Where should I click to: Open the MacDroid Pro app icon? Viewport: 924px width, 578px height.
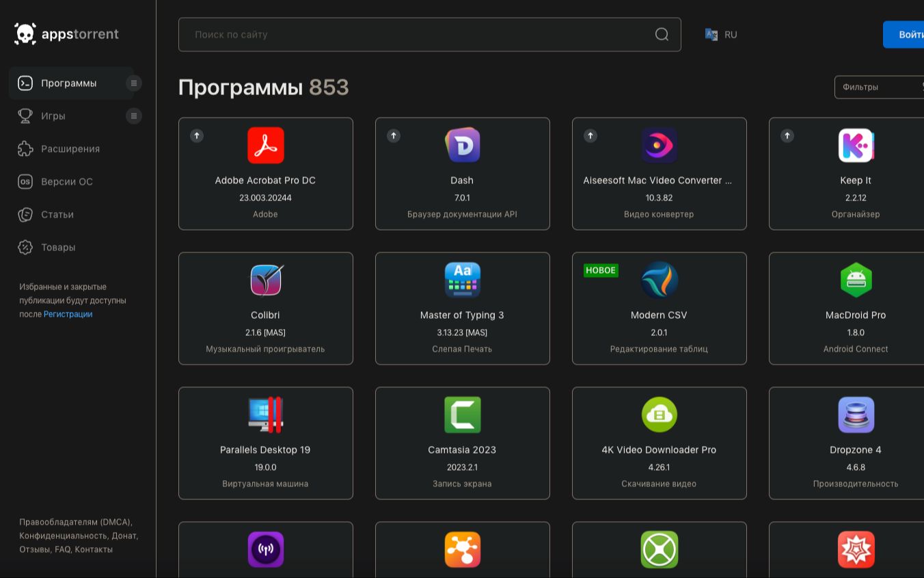[856, 280]
